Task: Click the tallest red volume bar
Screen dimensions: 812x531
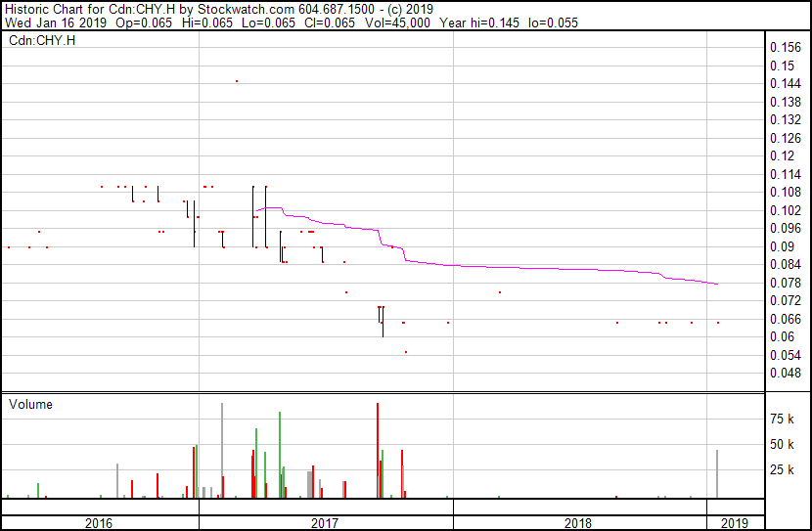Action: tap(377, 450)
